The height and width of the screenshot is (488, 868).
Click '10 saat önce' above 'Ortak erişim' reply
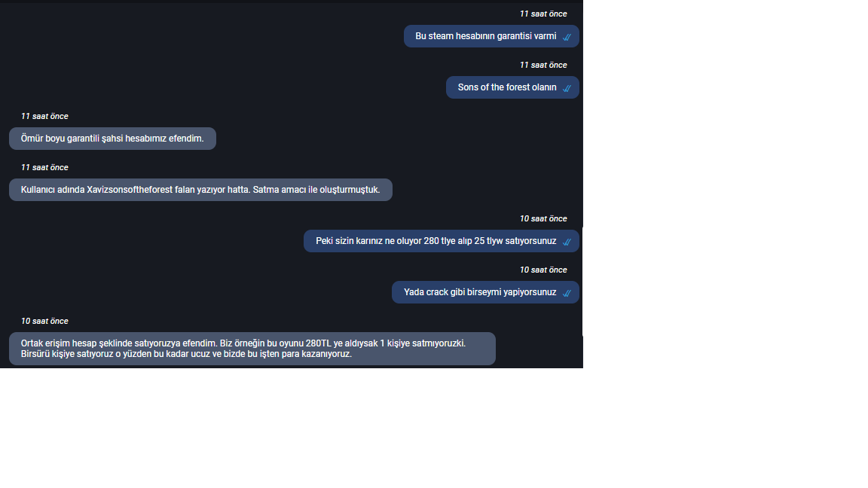(x=45, y=321)
